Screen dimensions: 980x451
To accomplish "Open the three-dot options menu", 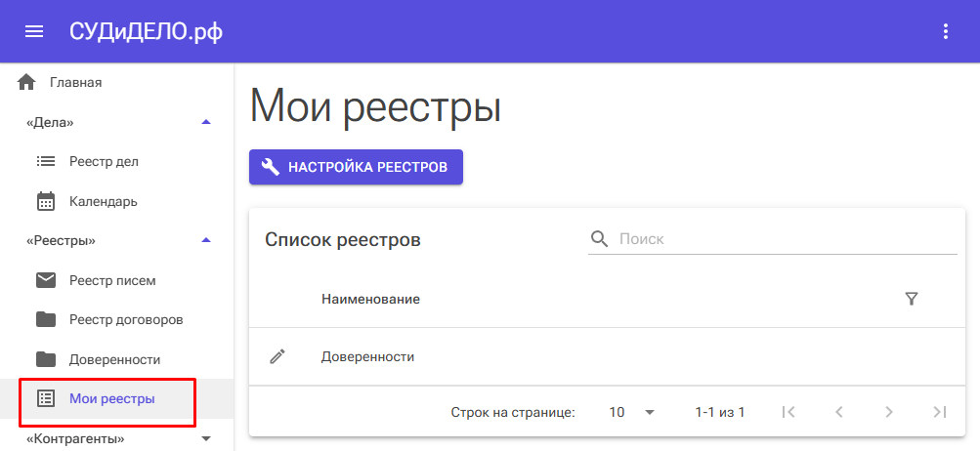I will 945,31.
